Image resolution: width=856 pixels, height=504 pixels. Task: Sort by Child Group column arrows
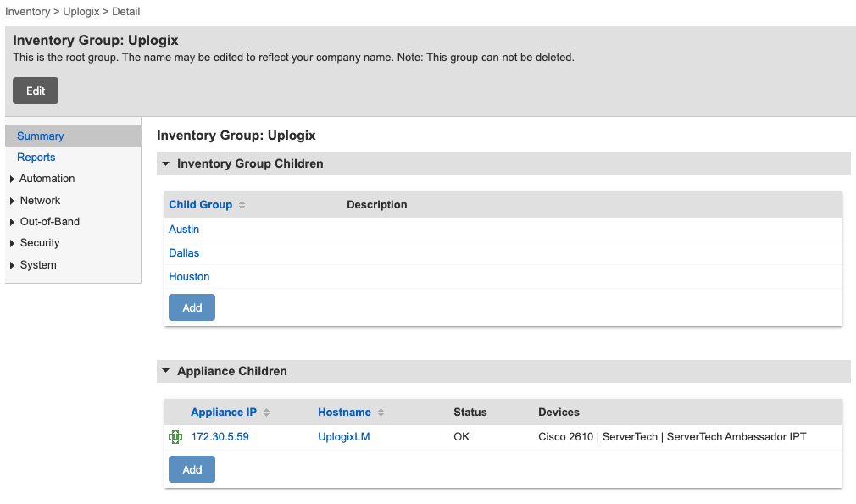click(242, 205)
